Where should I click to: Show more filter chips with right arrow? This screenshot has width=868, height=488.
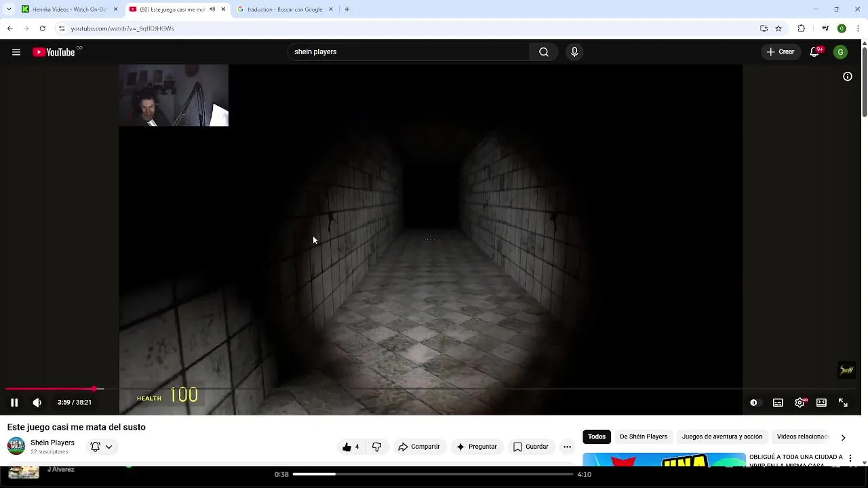tap(843, 438)
